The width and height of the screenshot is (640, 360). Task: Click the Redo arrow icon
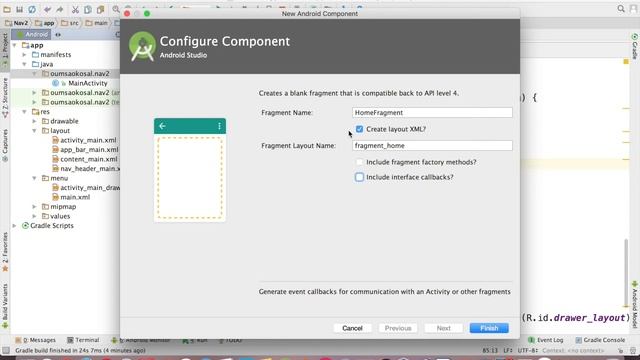click(60, 9)
